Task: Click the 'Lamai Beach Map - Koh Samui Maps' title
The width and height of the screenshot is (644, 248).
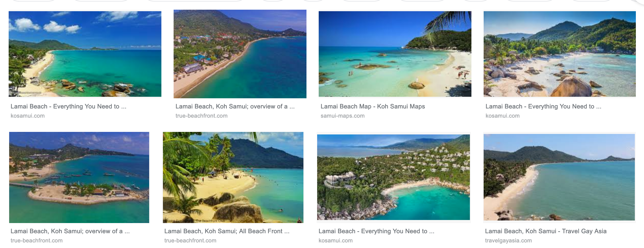Action: [373, 106]
